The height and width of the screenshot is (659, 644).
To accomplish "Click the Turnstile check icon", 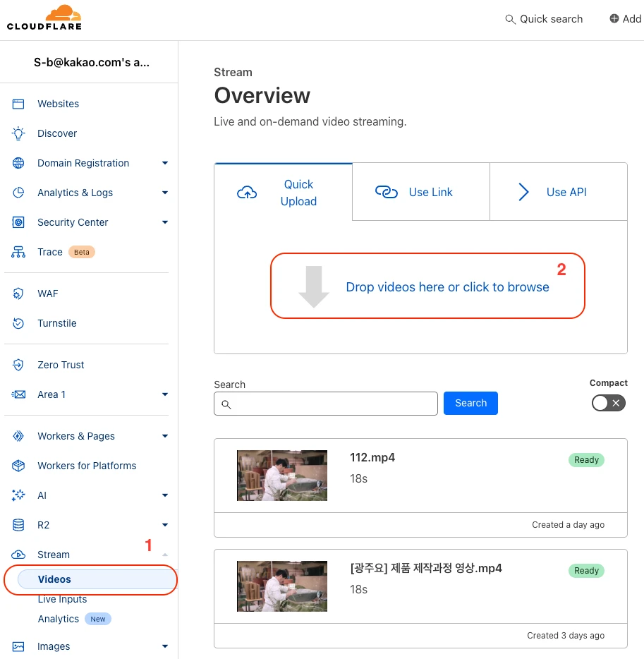I will (18, 323).
